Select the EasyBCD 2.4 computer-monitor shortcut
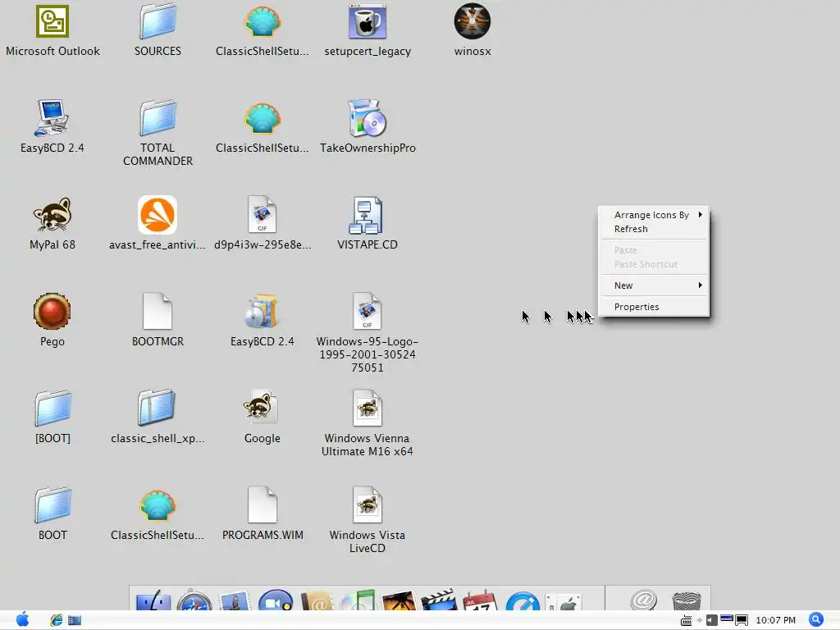840x630 pixels. [52, 118]
